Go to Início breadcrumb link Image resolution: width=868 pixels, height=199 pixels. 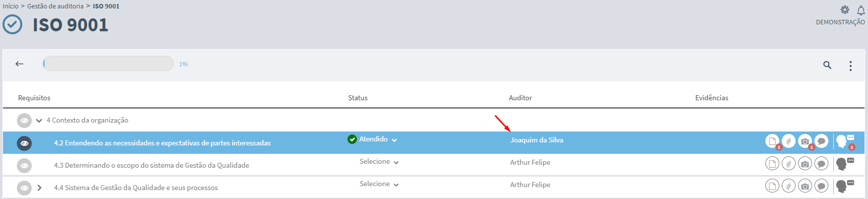(10, 6)
